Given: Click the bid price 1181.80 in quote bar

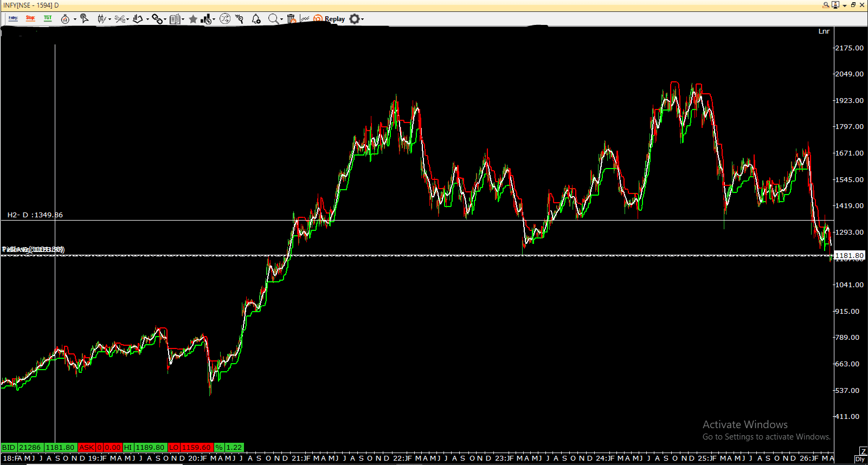Looking at the screenshot, I should point(60,448).
